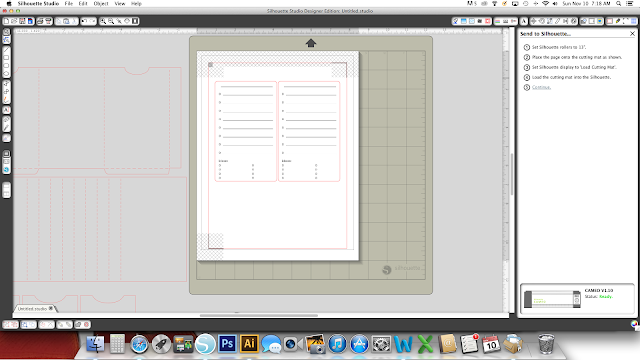This screenshot has height=360, width=640.
Task: Click the Continue link in Send panel
Action: click(x=541, y=87)
